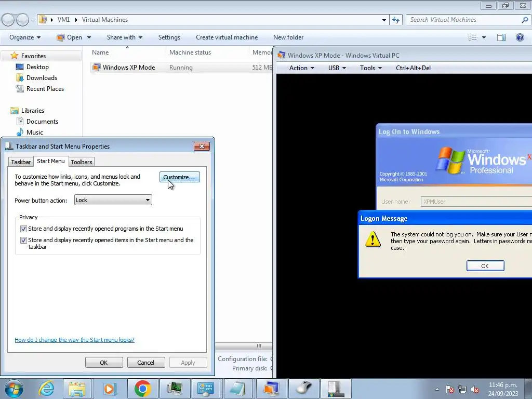Click VM1 in the address breadcrumb
The height and width of the screenshot is (399, 532).
click(63, 20)
